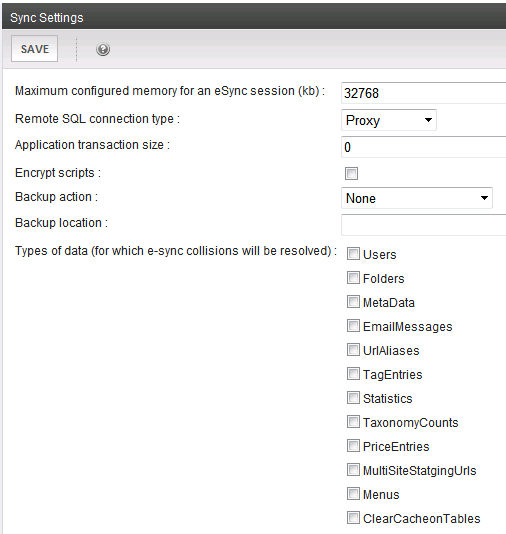Open Remote SQL connection type dropdown
The image size is (506, 534).
pyautogui.click(x=389, y=120)
